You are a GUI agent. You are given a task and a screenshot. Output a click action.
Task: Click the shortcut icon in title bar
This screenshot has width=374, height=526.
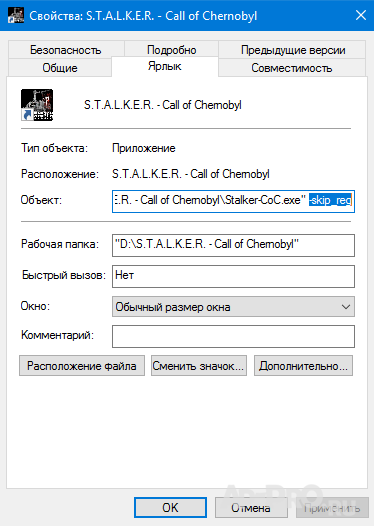coord(16,15)
